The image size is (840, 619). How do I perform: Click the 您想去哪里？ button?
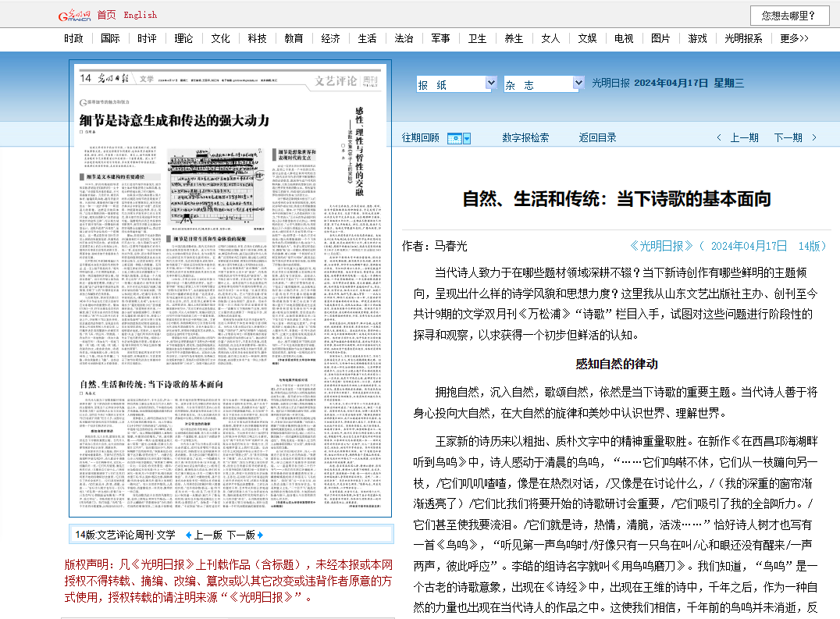[x=789, y=15]
